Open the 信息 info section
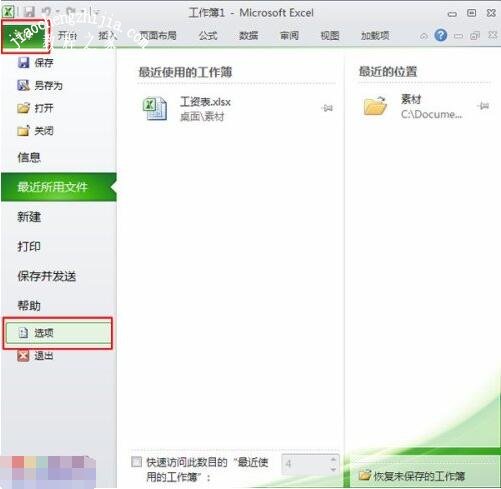The height and width of the screenshot is (489, 501). pyautogui.click(x=29, y=157)
